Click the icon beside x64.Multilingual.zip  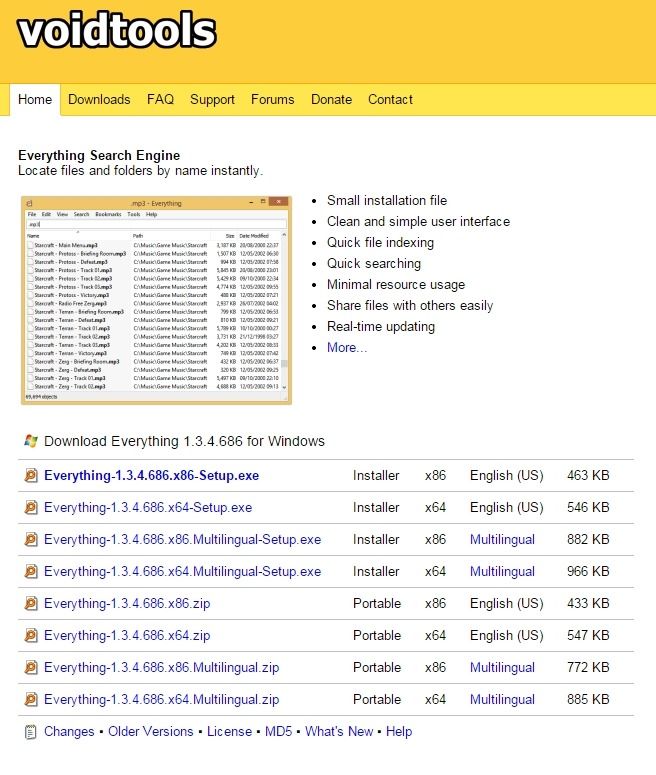click(x=31, y=700)
